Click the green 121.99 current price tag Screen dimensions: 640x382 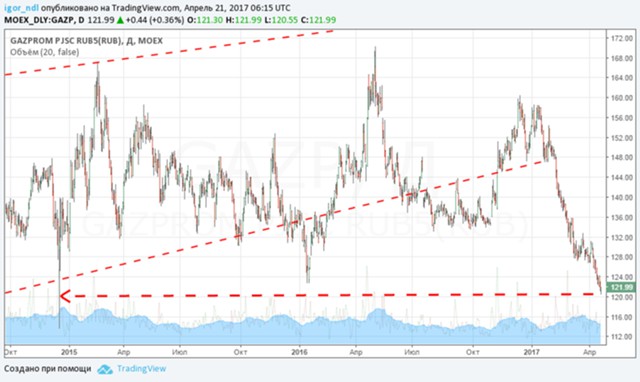click(621, 287)
